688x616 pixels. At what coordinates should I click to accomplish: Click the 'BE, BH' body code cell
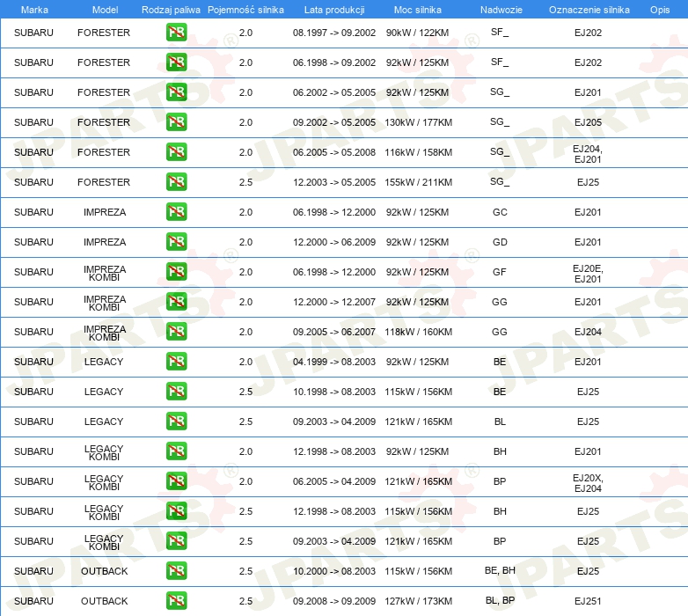pos(500,570)
